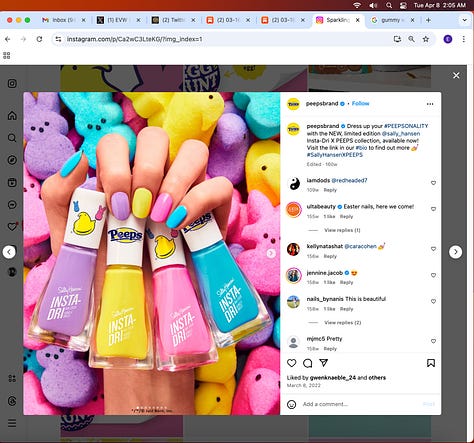Viewport: 474px width, 443px height.
Task: Follow peepsbrand
Action: click(x=361, y=103)
